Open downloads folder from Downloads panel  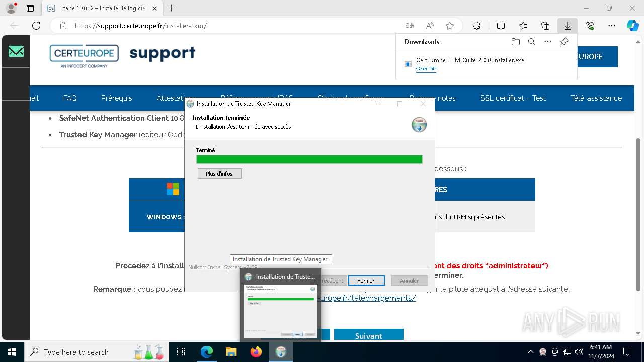(515, 42)
